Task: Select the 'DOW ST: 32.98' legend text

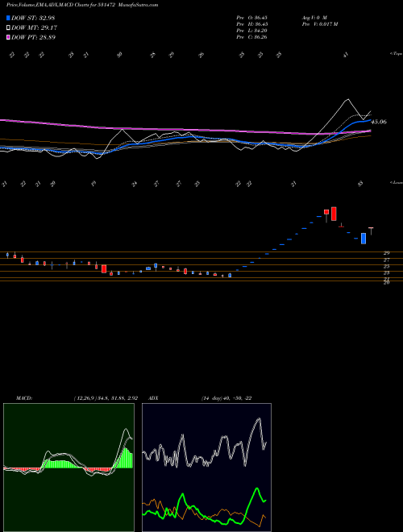Action: pyautogui.click(x=33, y=18)
